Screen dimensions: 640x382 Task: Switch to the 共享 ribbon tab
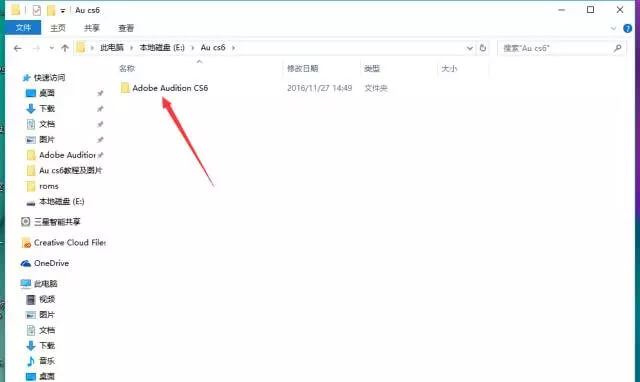91,28
